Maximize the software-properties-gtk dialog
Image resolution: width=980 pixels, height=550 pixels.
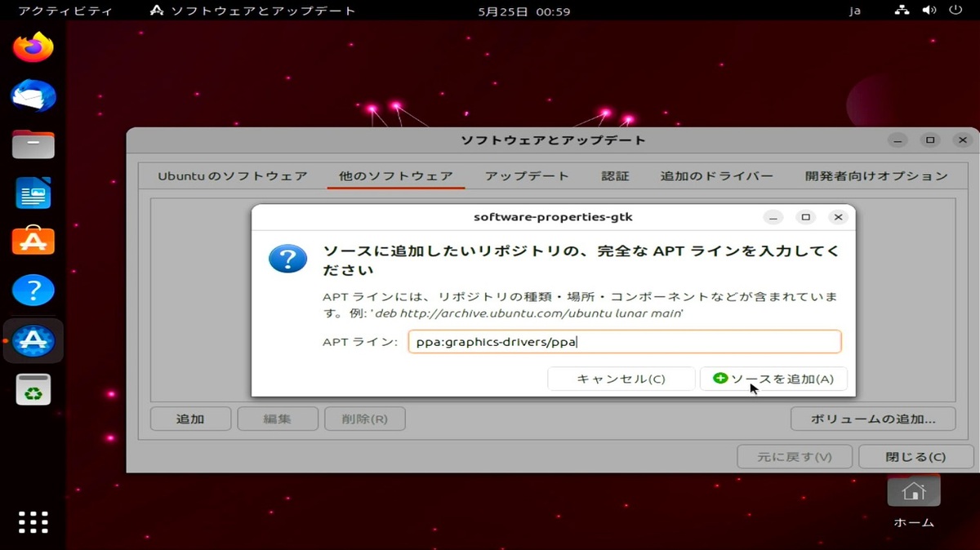point(806,217)
